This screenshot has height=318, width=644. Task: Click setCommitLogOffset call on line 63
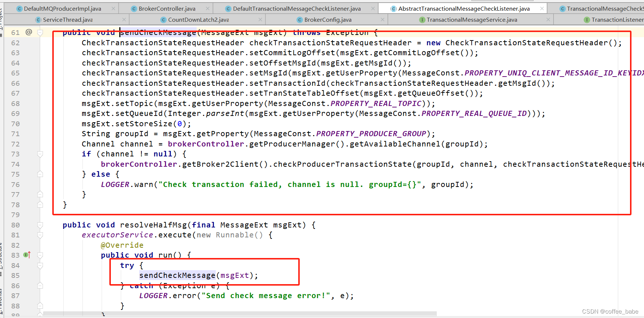pyautogui.click(x=292, y=53)
